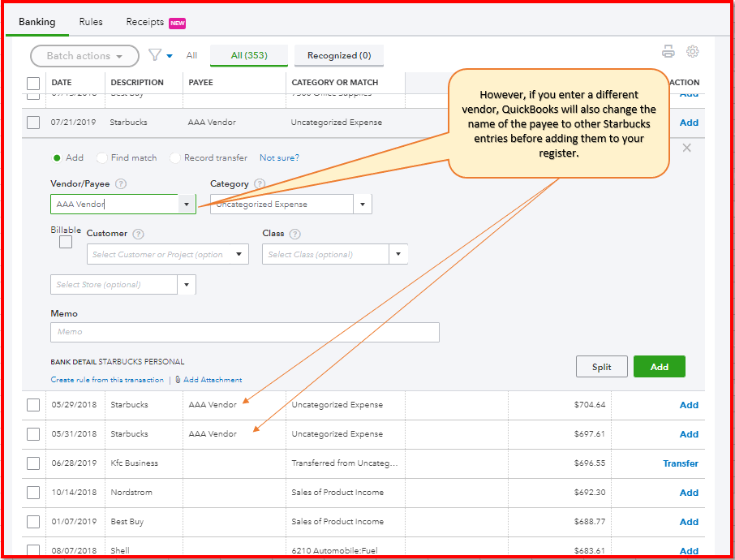Select the Recognized (0) tab
Viewport: 735px width, 560px height.
click(x=339, y=55)
